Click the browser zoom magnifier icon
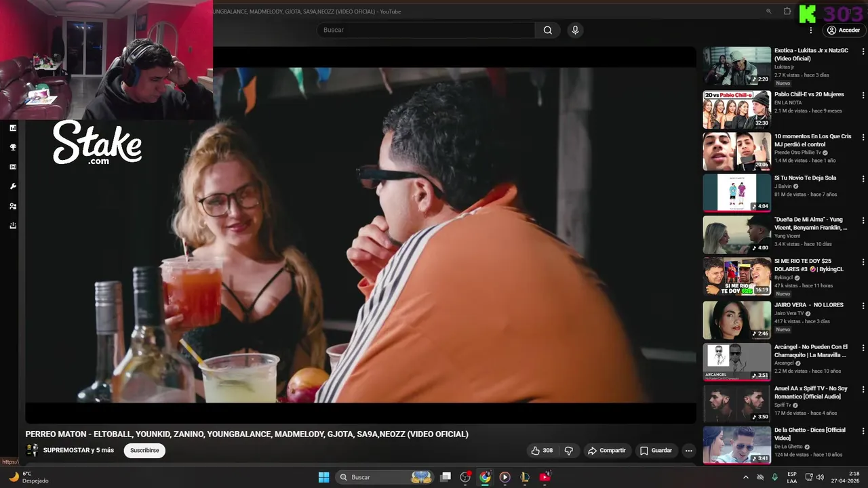The image size is (868, 488). pyautogui.click(x=768, y=12)
